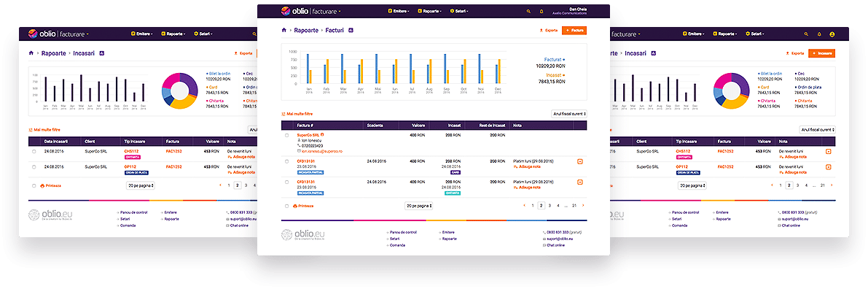This screenshot has width=868, height=289.
Task: Tick checkbox for first CFD13131 invoice row
Action: 286,161
